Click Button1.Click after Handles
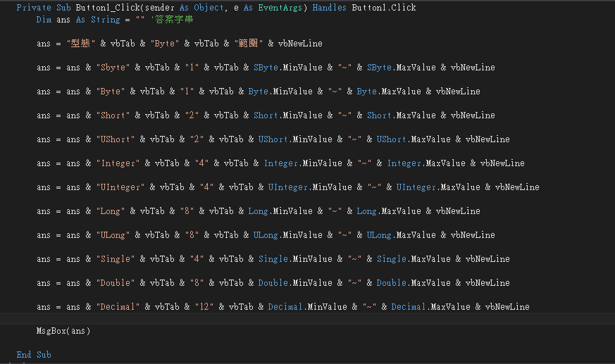 384,8
